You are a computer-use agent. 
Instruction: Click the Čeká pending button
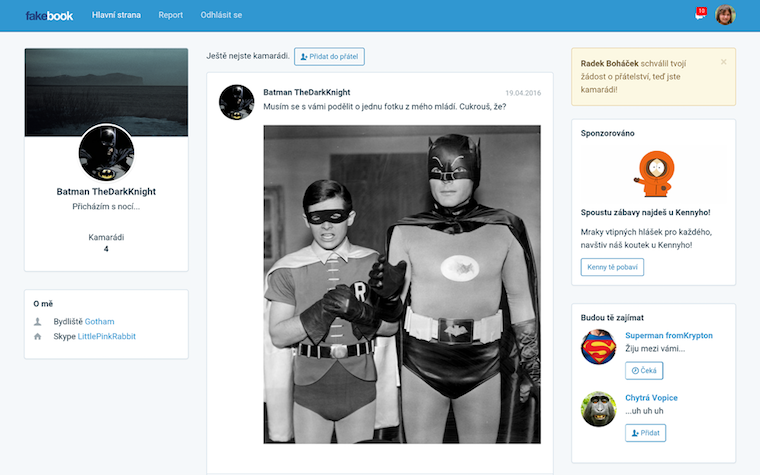pyautogui.click(x=644, y=371)
